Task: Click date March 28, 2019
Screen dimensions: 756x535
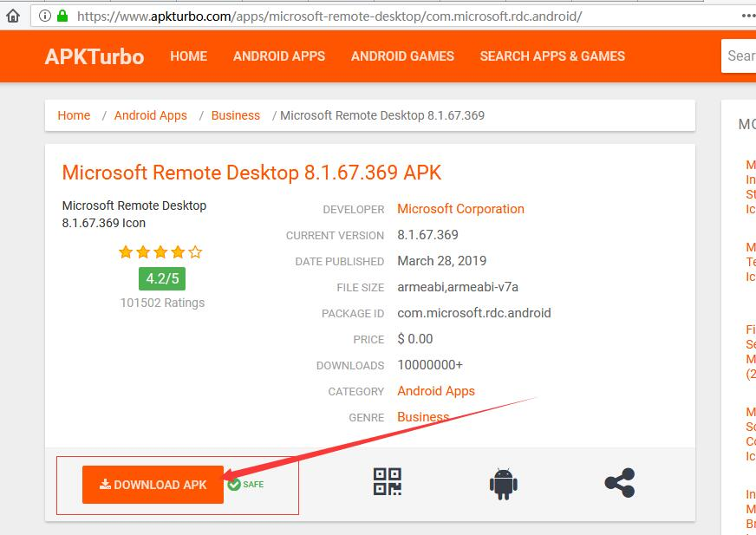Action: coord(441,261)
